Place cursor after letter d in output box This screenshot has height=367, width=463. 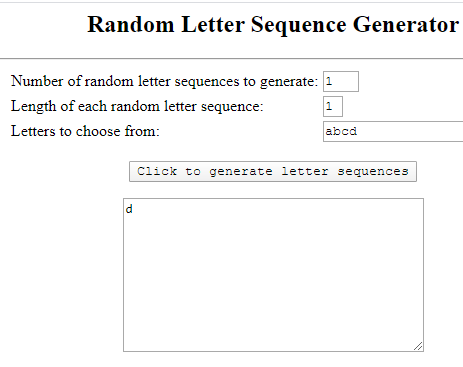click(x=133, y=210)
